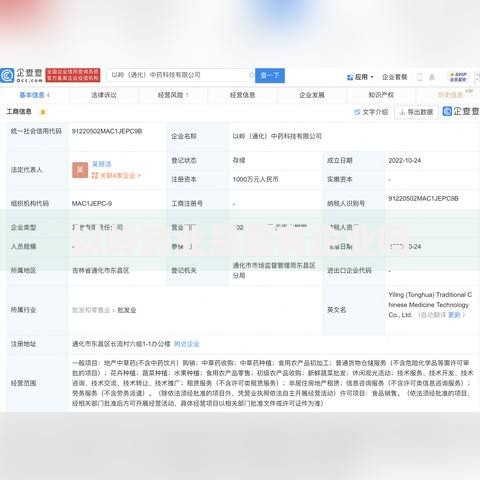
Task: Switch to the 法律诉讼 tab
Action: pos(104,95)
